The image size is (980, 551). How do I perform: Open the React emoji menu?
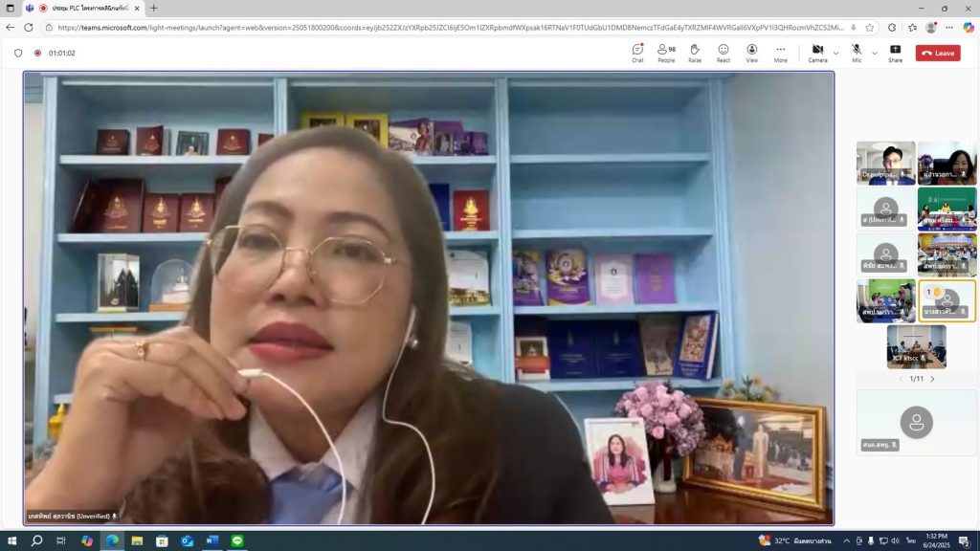724,53
